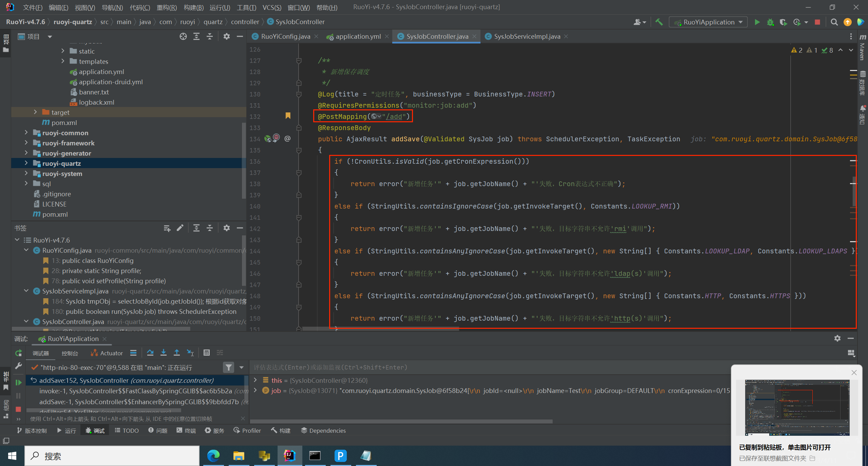This screenshot has height=466, width=868.
Task: Expand the templates folder
Action: 63,61
